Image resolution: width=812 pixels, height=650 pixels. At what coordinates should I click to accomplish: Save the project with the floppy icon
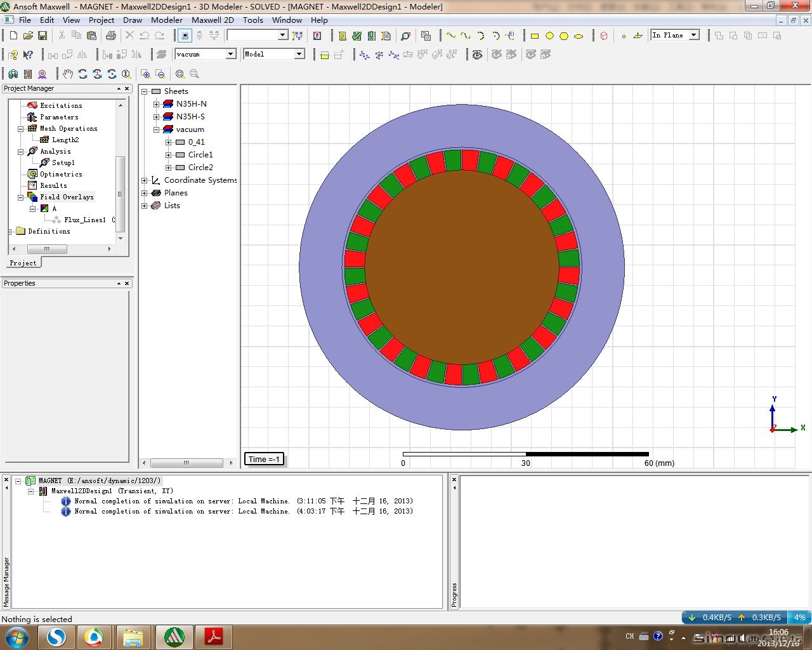pyautogui.click(x=43, y=36)
